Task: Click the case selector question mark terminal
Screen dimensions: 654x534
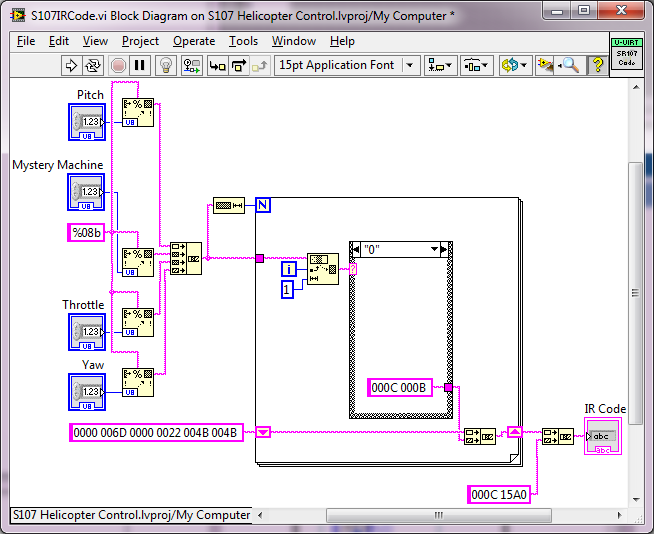Action: point(353,269)
